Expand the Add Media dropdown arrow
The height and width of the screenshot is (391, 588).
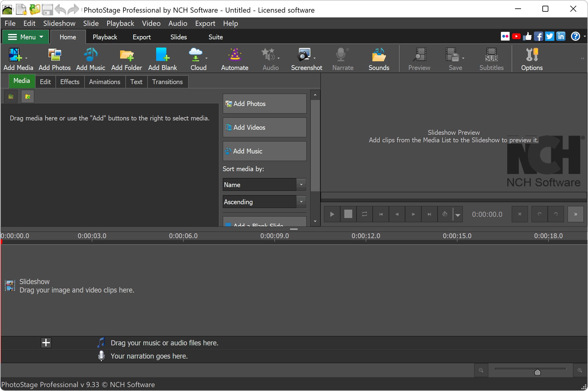pos(26,59)
